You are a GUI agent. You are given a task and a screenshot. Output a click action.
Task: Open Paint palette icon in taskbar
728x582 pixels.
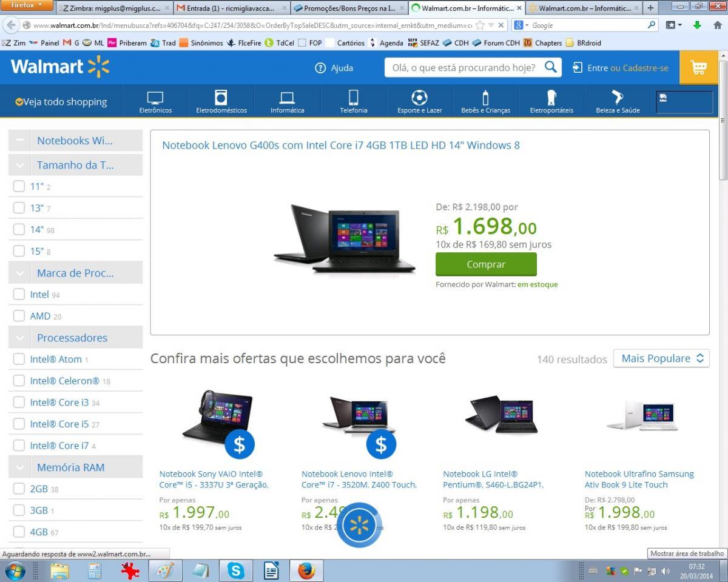pyautogui.click(x=165, y=570)
